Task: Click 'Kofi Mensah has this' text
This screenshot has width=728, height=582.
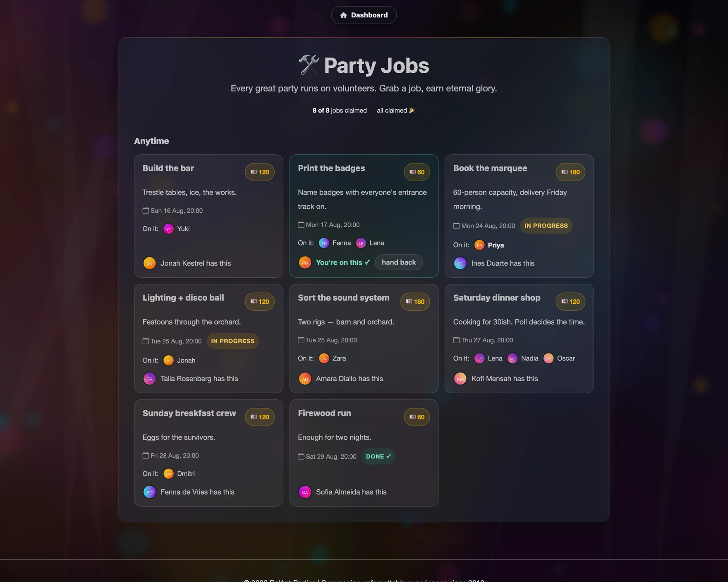Action: [x=505, y=379]
